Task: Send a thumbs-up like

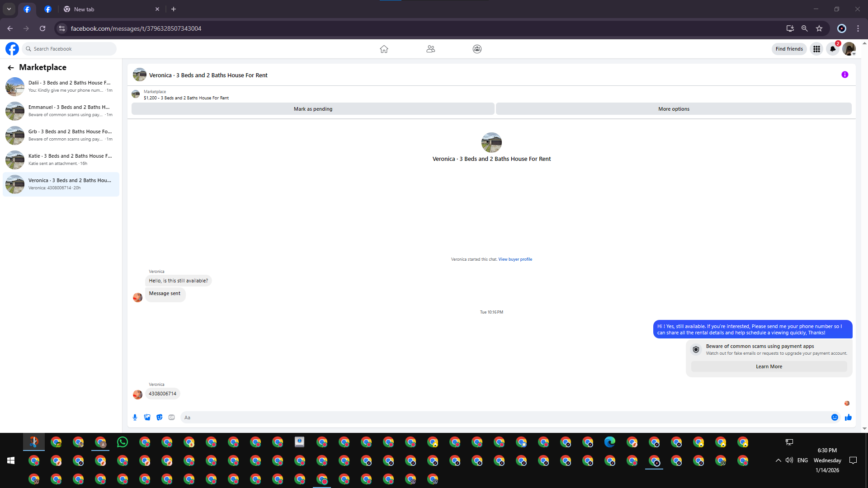Action: (x=848, y=418)
